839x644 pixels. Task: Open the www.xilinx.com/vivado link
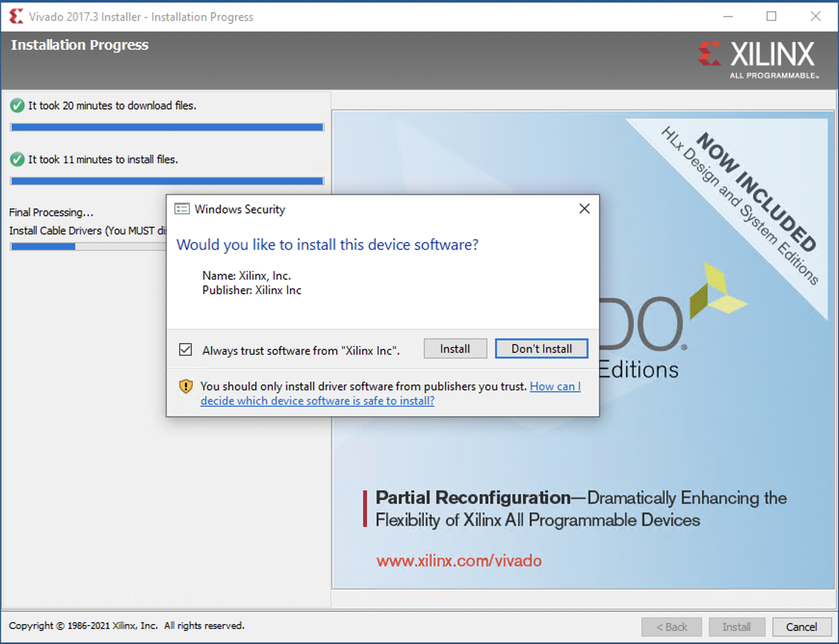459,561
